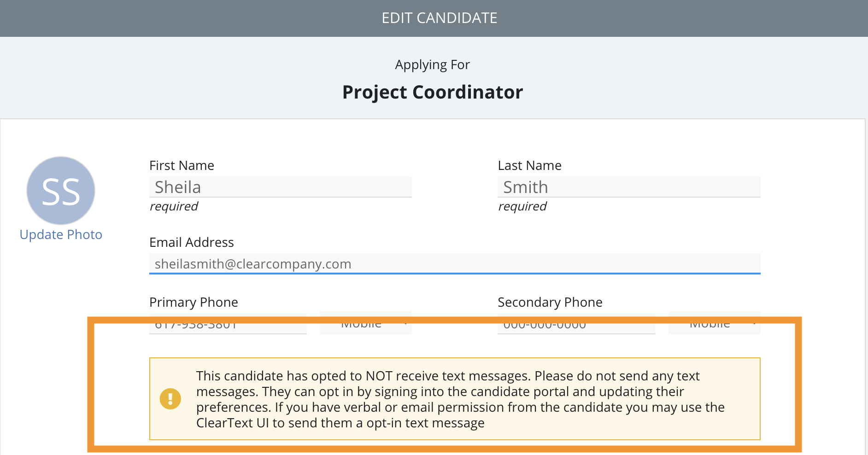This screenshot has height=455, width=868.
Task: Open the Primary Phone type dropdown
Action: coord(366,323)
